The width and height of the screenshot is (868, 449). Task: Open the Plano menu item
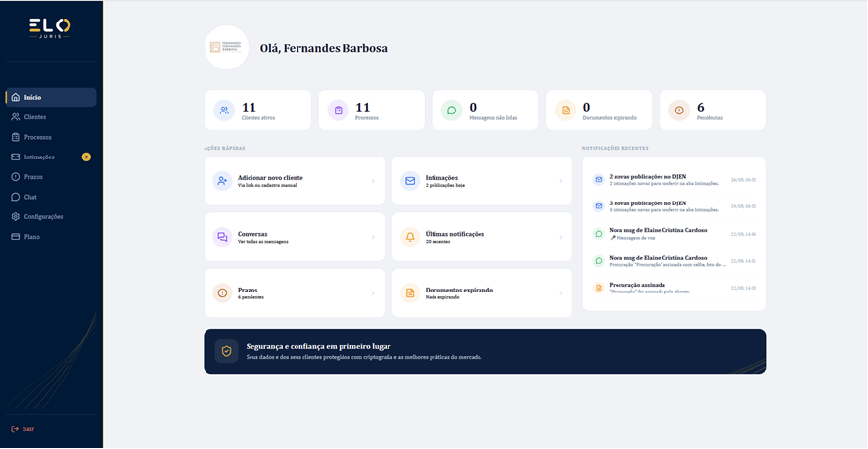tap(51, 237)
